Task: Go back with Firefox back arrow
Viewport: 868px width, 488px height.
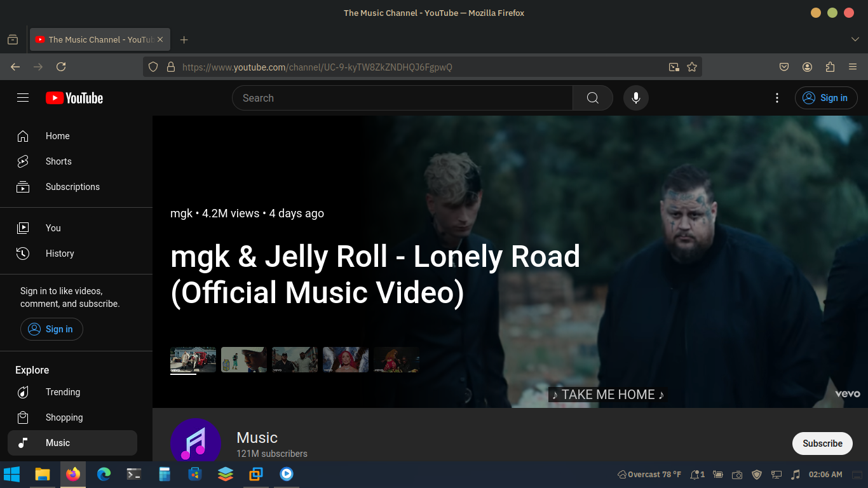Action: (x=15, y=67)
